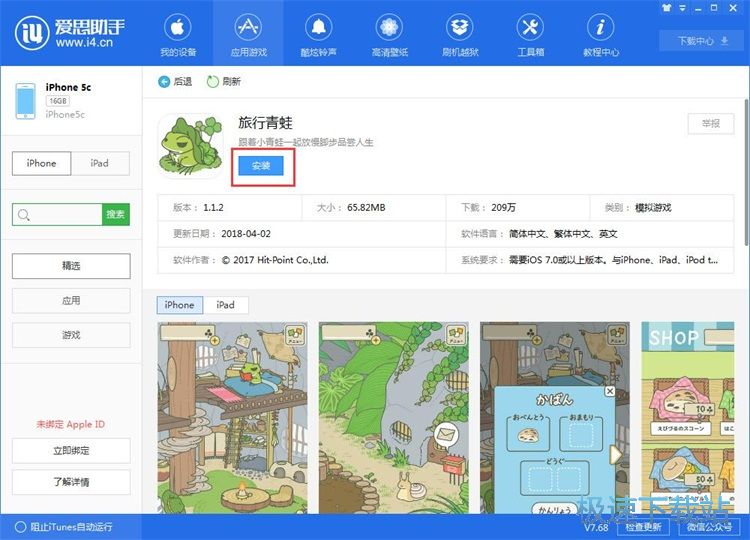Image resolution: width=750 pixels, height=540 pixels.
Task: Report the app with 举报 button
Action: [x=711, y=123]
